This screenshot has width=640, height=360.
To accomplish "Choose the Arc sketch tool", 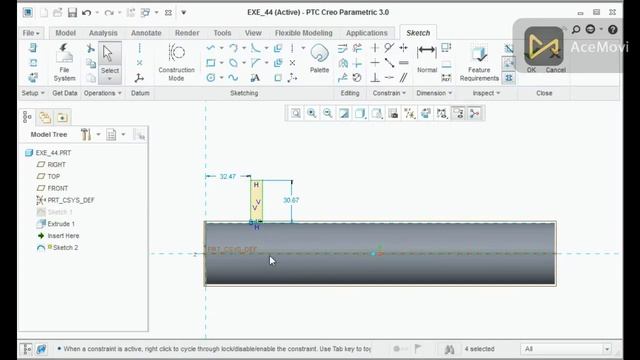I will click(233, 48).
